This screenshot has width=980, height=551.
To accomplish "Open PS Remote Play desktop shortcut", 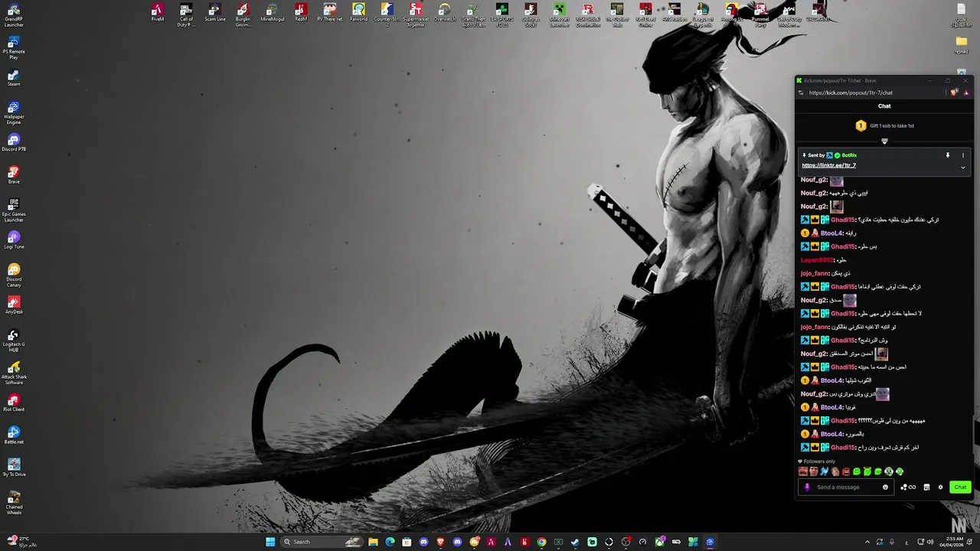I will 14,47.
